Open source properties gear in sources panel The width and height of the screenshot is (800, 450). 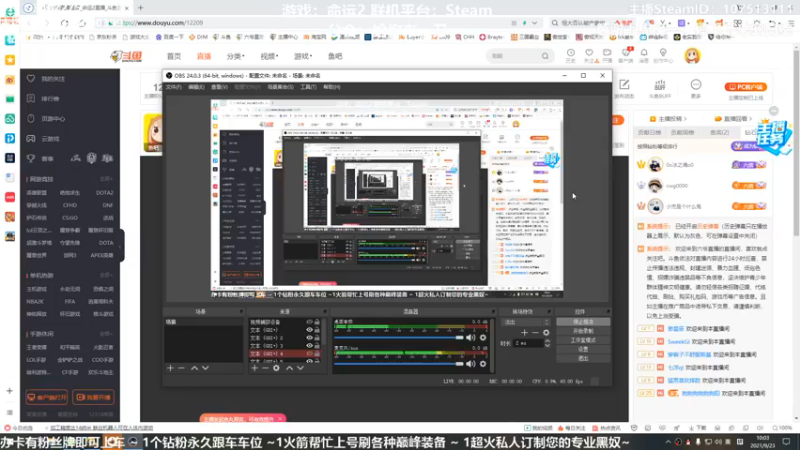click(x=277, y=368)
